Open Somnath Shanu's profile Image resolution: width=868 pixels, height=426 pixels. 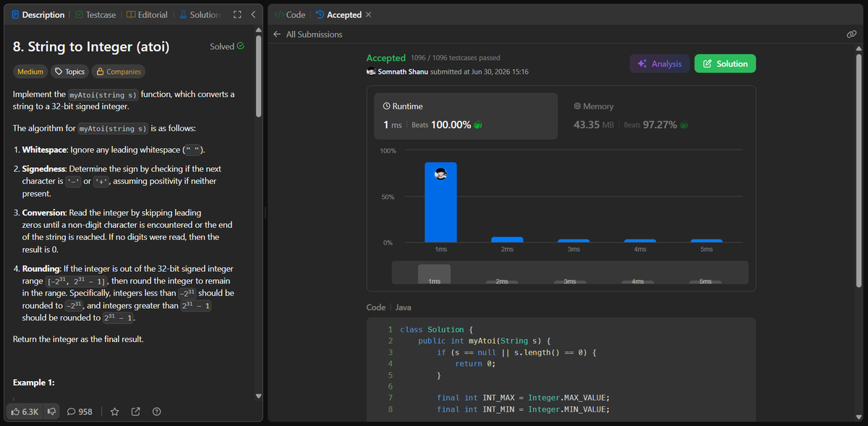coord(402,72)
